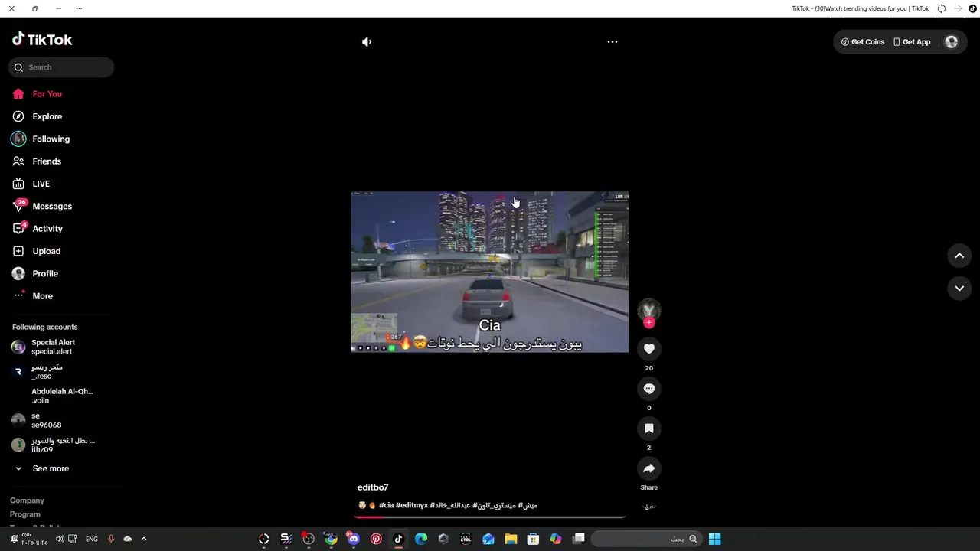Open the ithz09 followed account
Image resolution: width=980 pixels, height=551 pixels.
click(61, 445)
